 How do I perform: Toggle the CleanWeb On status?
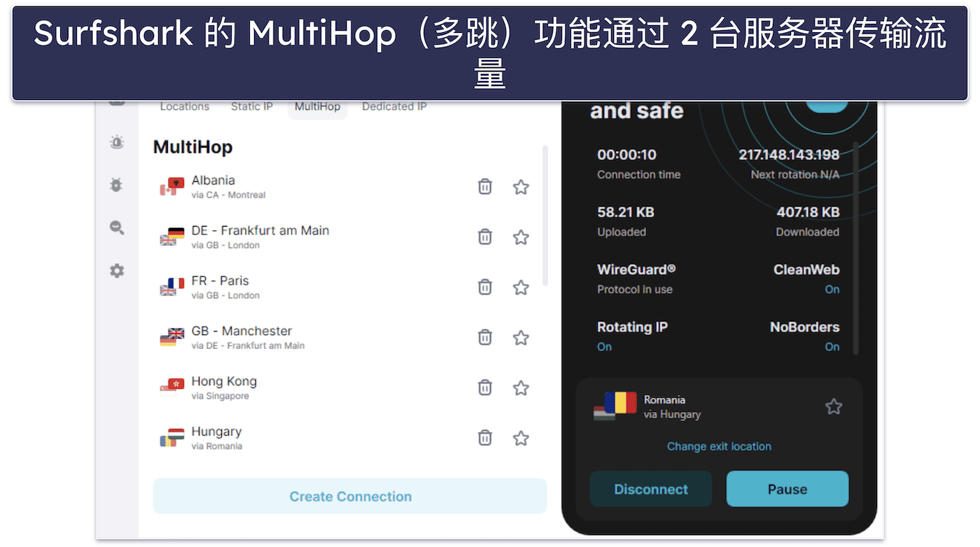tap(832, 290)
